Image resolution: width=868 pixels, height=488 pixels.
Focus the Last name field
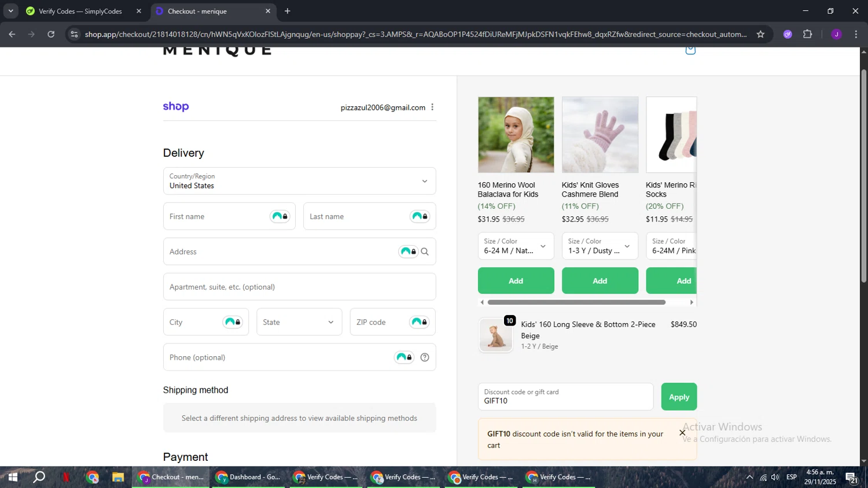369,216
